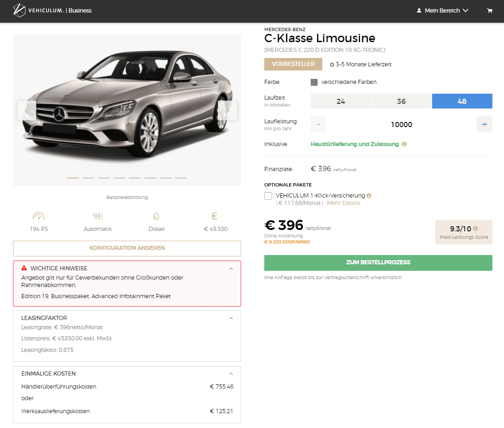Select 48 months Laufzeit
The height and width of the screenshot is (428, 504).
coord(462,101)
